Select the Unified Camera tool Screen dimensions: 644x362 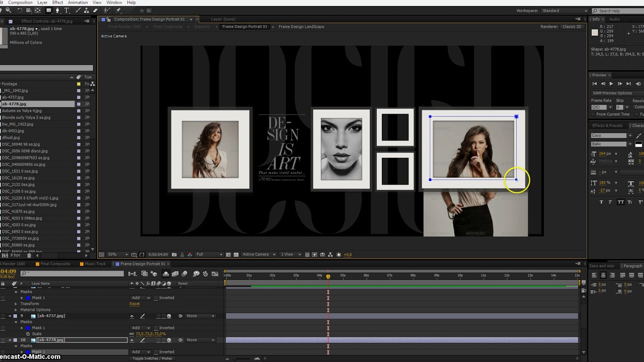[28, 11]
